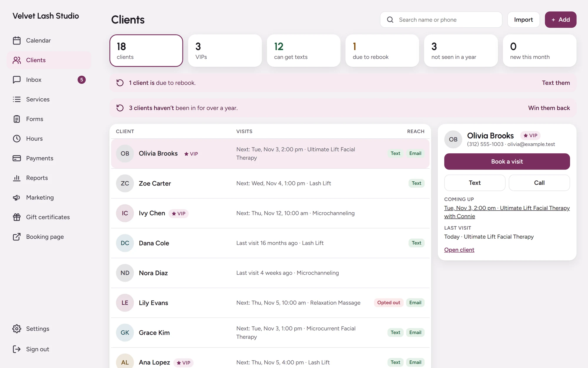This screenshot has height=368, width=588.
Task: Open the Settings gear icon
Action: pyautogui.click(x=17, y=329)
